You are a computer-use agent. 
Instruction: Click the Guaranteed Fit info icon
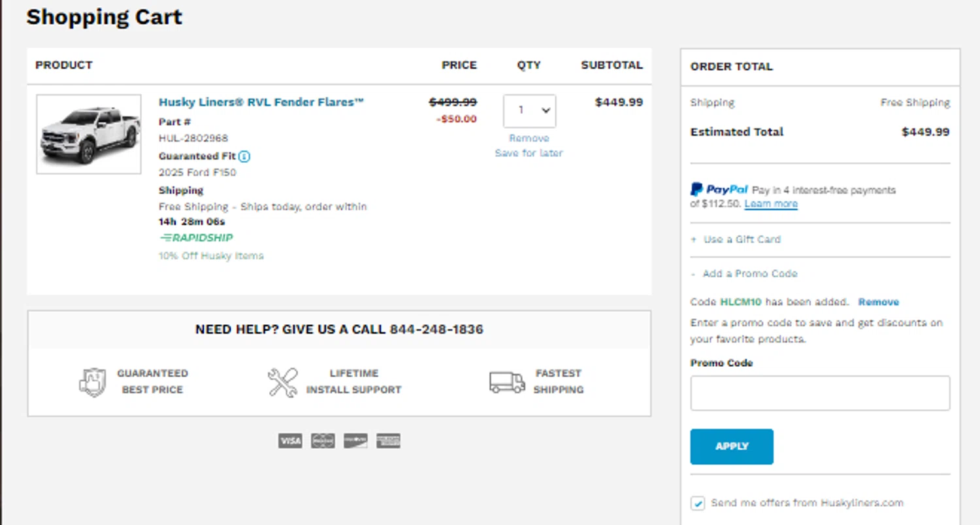(x=244, y=156)
